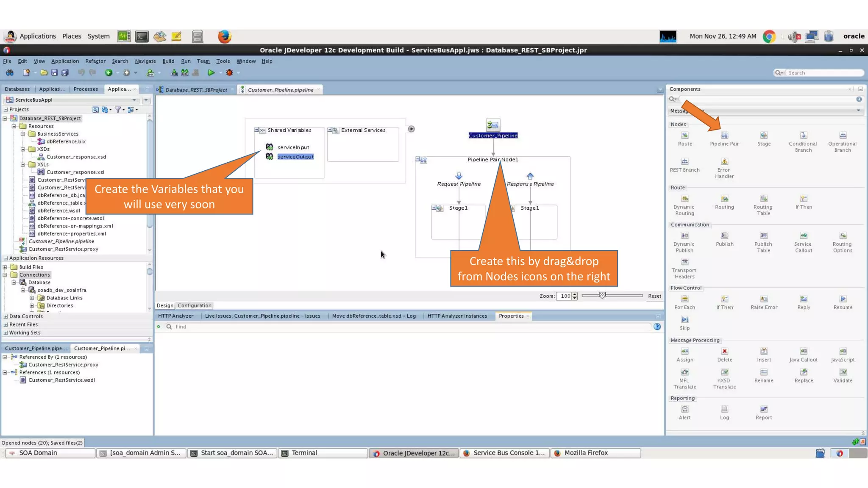868x488 pixels.
Task: Collapse the Database_REST_SBProject tree node
Action: 5,119
